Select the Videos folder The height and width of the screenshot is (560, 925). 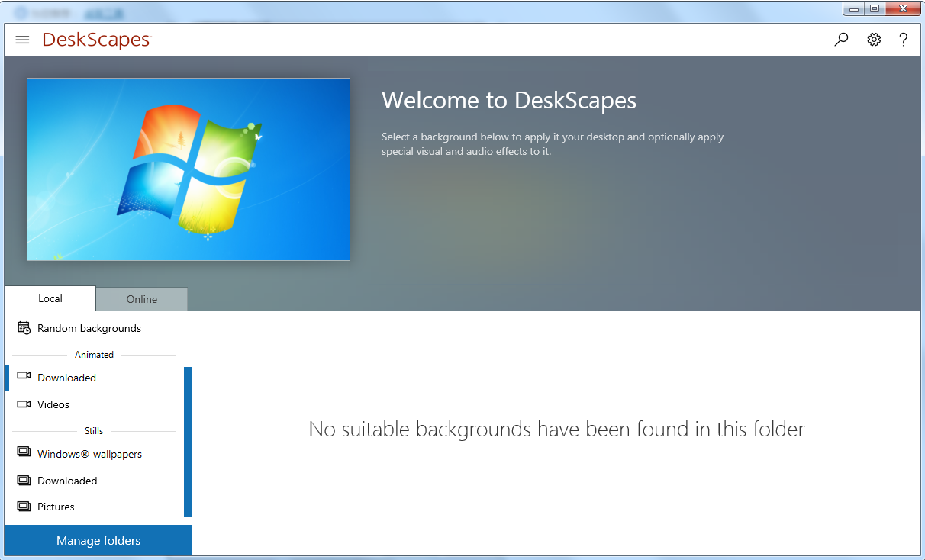(53, 404)
